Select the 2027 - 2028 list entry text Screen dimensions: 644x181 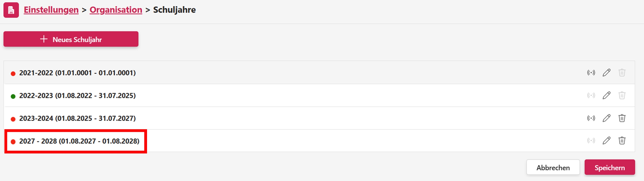(79, 141)
